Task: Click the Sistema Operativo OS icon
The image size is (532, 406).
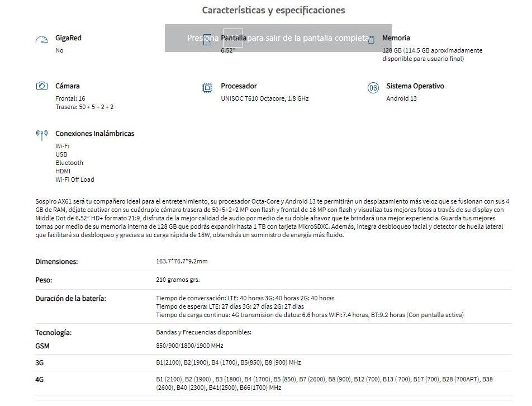Action: coord(373,88)
